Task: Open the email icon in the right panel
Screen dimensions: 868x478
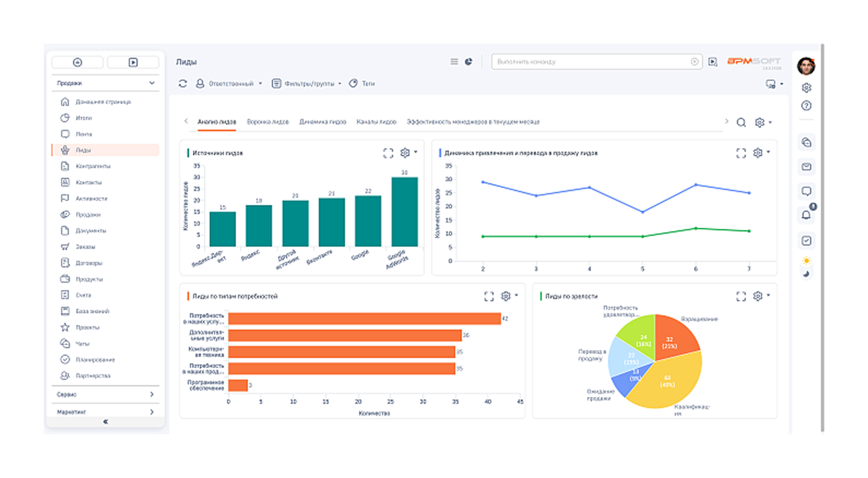Action: point(806,166)
